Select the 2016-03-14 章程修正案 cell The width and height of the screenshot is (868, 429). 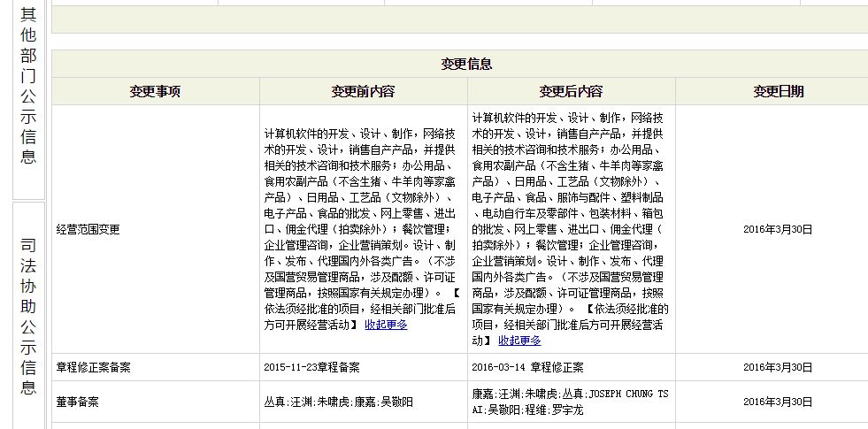point(527,367)
